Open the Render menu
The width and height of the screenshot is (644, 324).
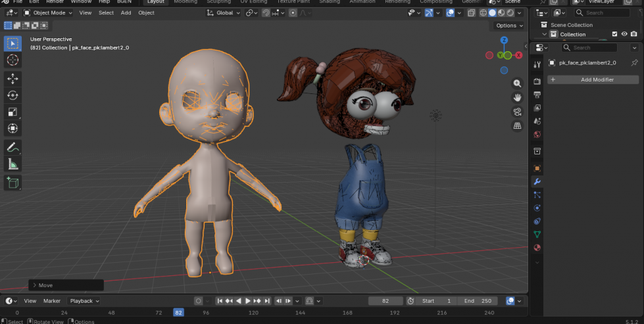(x=55, y=1)
